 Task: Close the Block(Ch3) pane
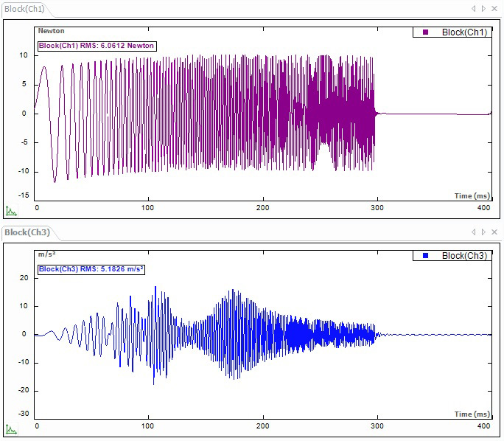tap(494, 232)
